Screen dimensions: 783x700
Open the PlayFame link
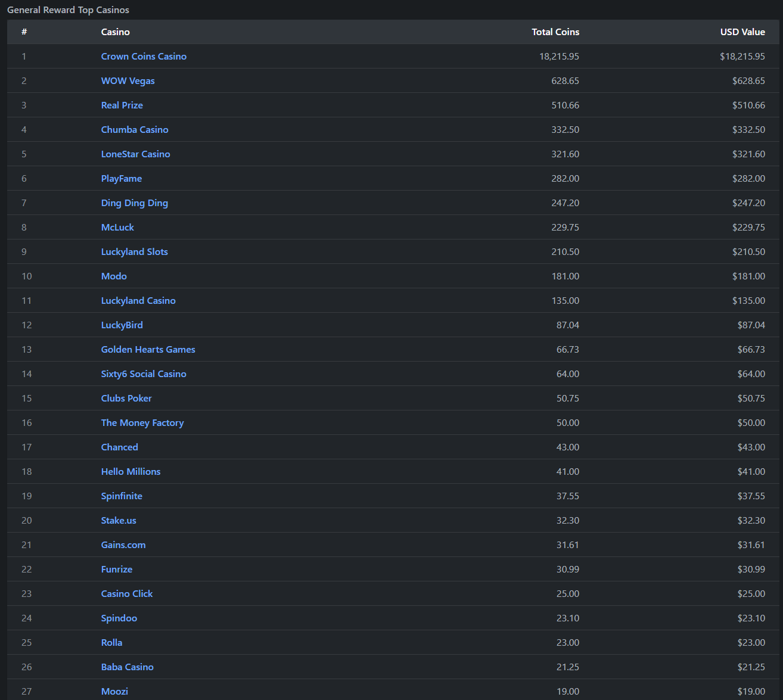coord(121,178)
